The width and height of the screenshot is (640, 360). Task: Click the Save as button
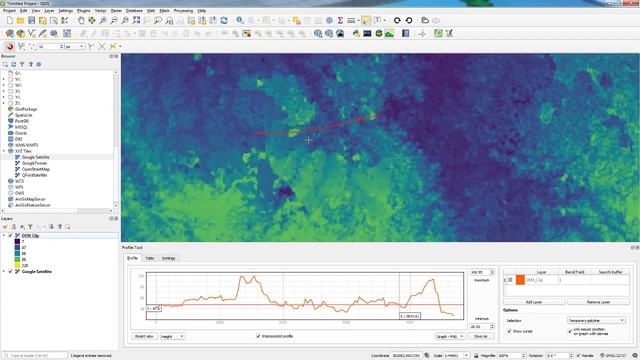[481, 336]
